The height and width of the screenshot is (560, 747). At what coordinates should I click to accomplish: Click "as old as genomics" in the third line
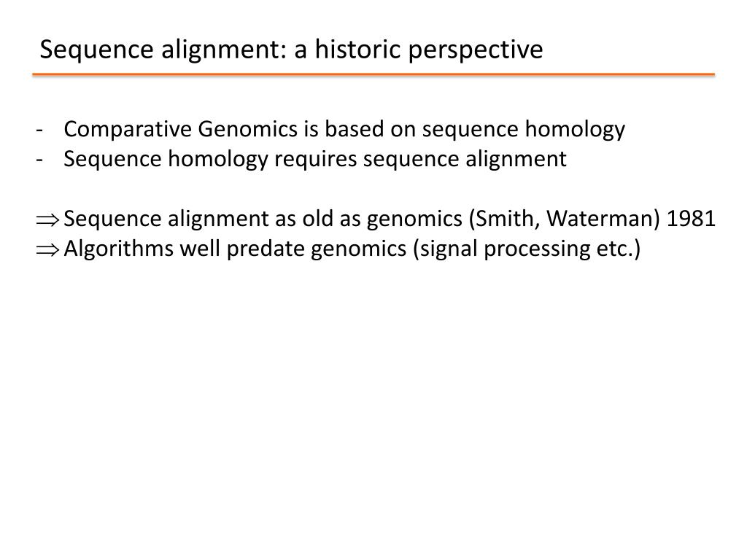(368, 219)
